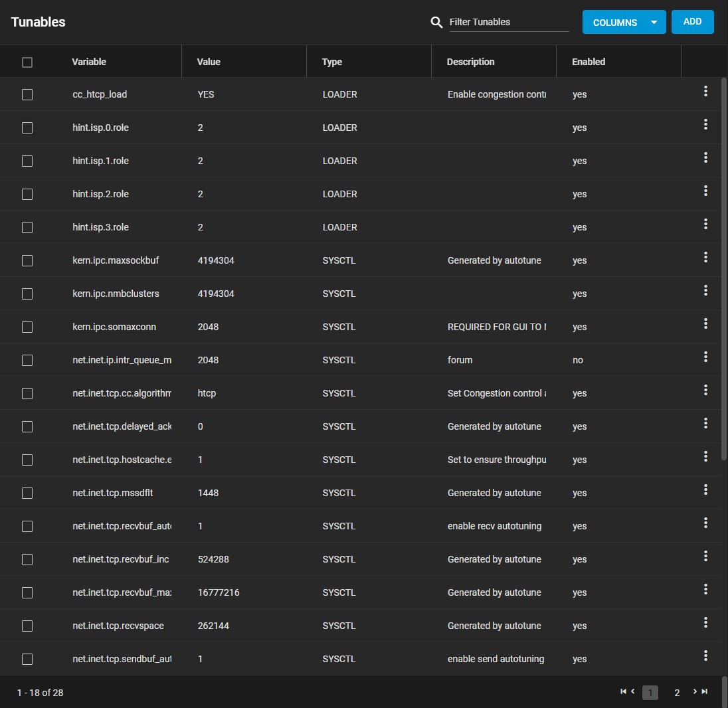Open actions menu for kern.ipc.nmbclusters row
This screenshot has width=728, height=708.
(705, 290)
